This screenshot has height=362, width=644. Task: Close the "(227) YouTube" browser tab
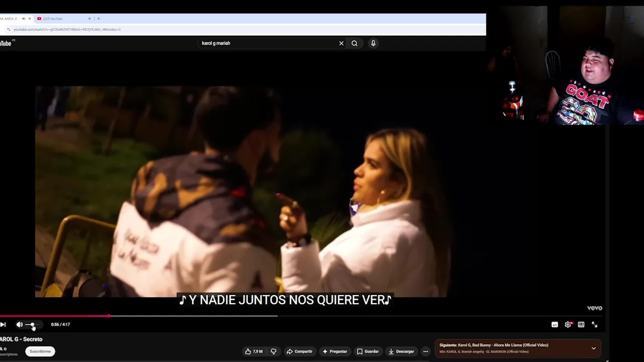(x=90, y=19)
